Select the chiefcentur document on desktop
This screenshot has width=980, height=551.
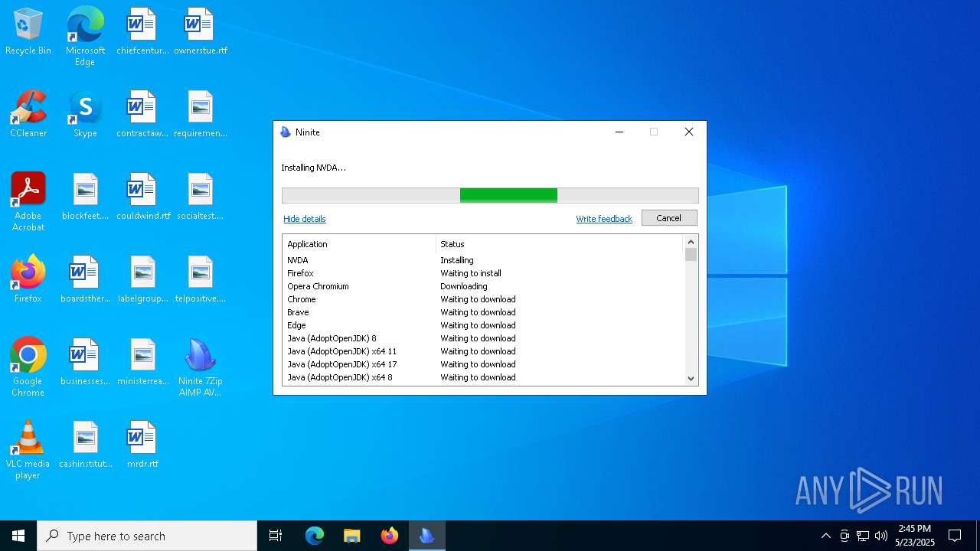[x=142, y=32]
